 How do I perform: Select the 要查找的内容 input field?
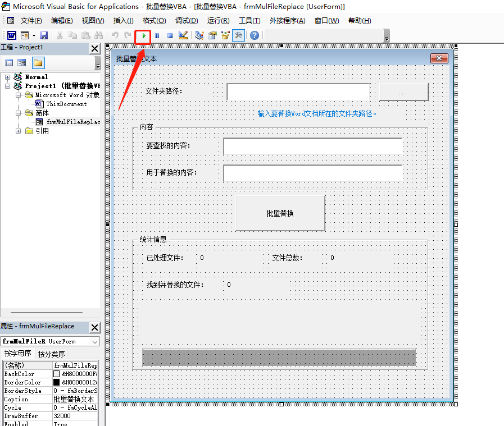[x=312, y=146]
